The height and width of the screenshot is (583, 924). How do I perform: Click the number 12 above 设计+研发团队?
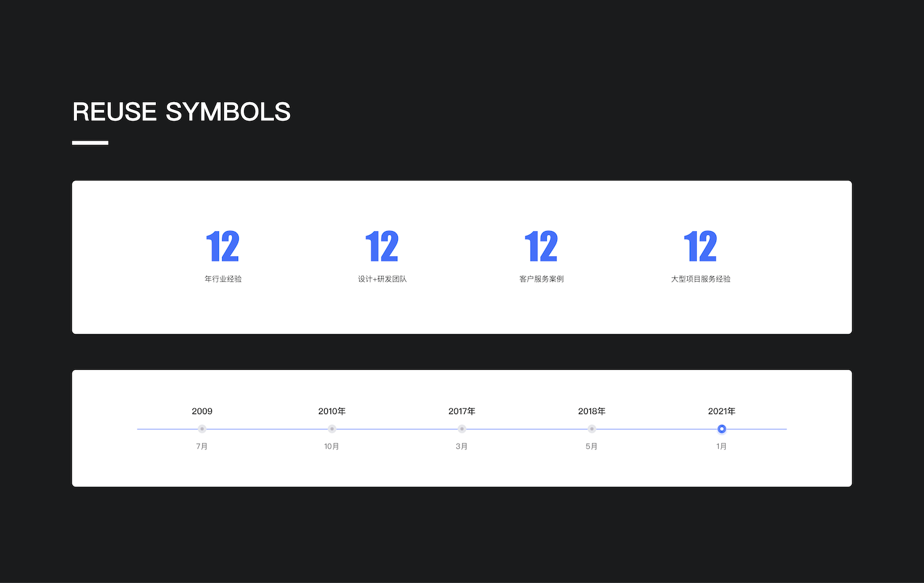(382, 247)
